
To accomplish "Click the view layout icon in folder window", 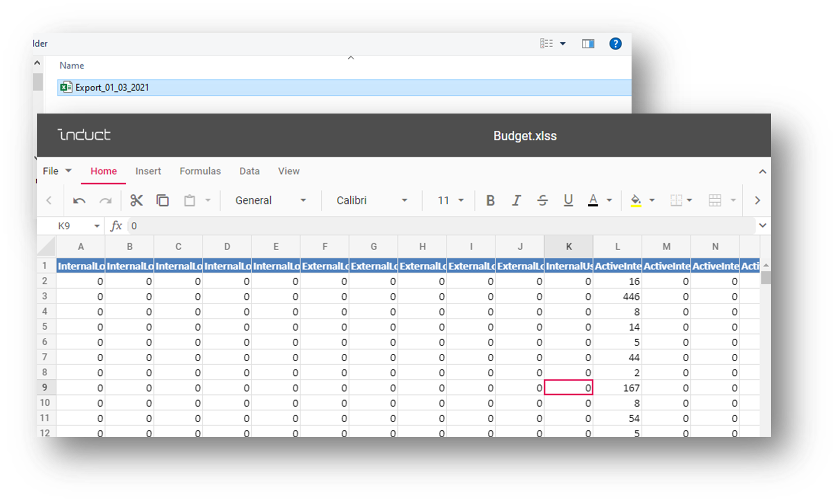I will (x=546, y=44).
